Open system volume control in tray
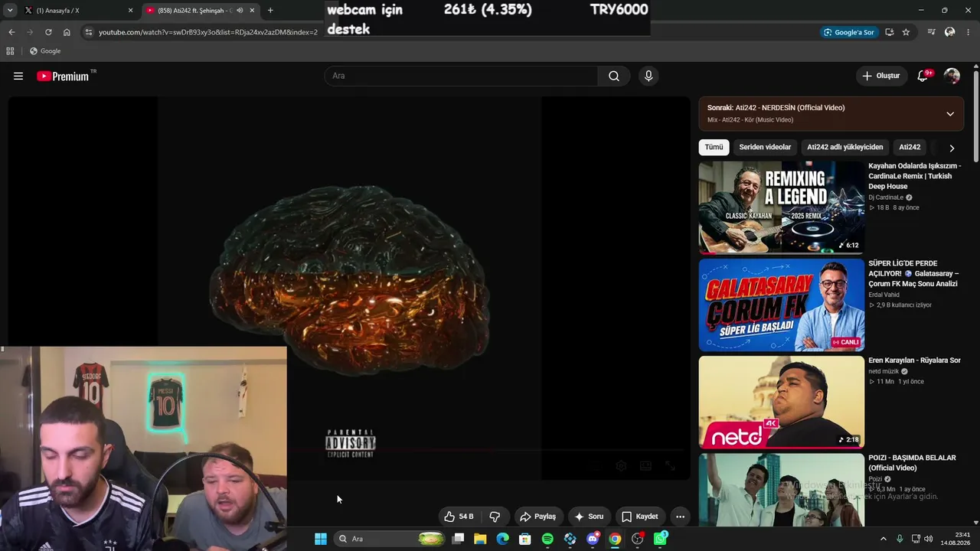The height and width of the screenshot is (551, 980). pyautogui.click(x=929, y=539)
